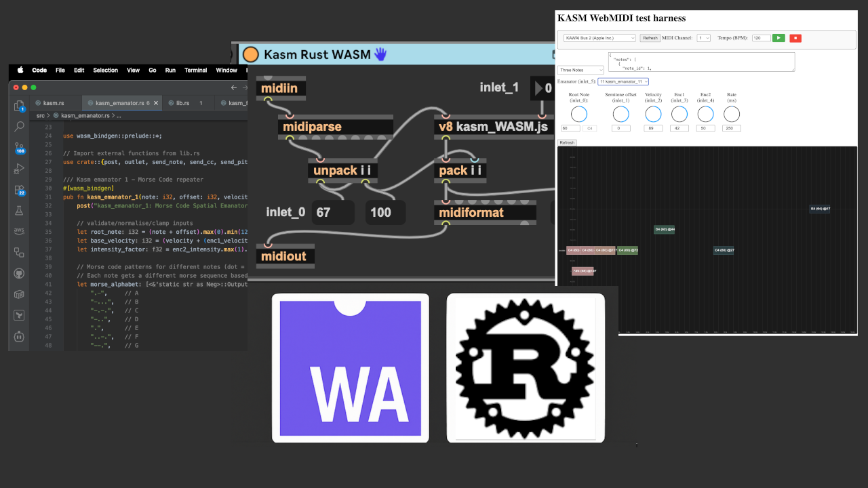Image resolution: width=868 pixels, height=488 pixels.
Task: Open the Terminal menu in menu bar
Action: coord(195,70)
